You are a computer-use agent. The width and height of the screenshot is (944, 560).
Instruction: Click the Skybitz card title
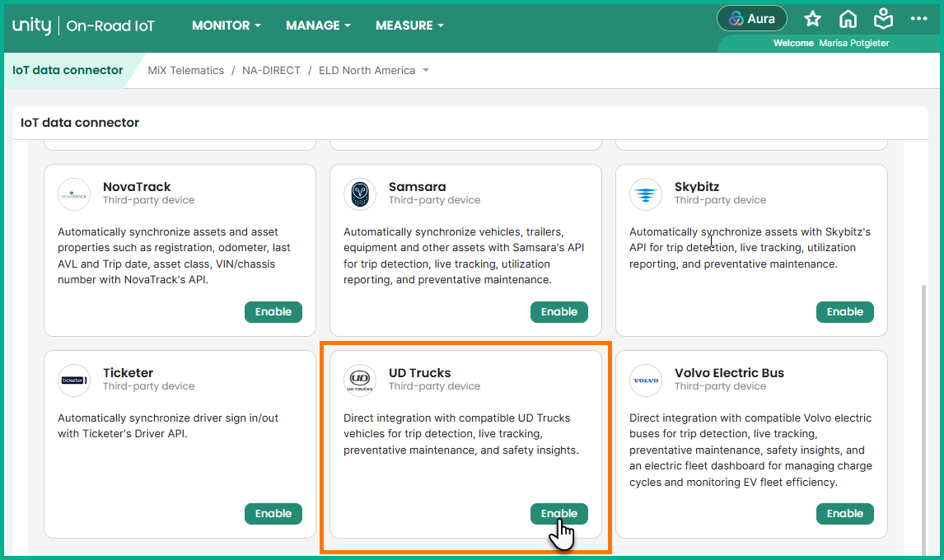click(697, 187)
